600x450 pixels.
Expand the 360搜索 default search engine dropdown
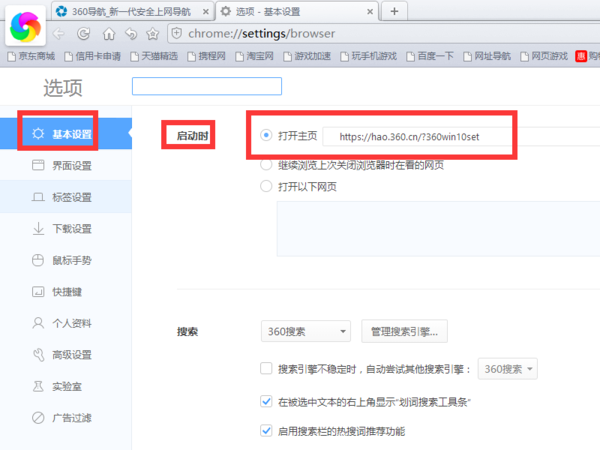305,331
